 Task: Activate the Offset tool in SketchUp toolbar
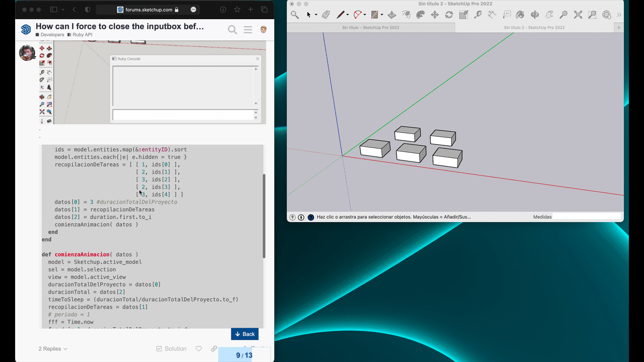406,15
